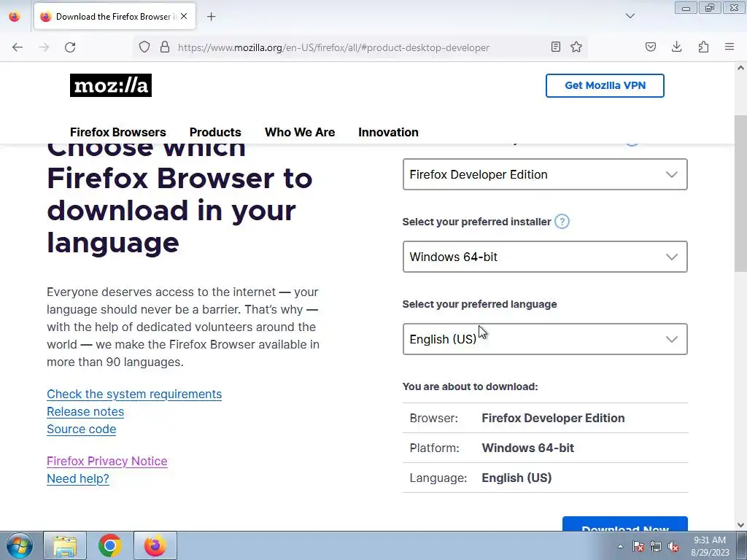The width and height of the screenshot is (747, 560).
Task: Click the Download Now button
Action: click(625, 524)
